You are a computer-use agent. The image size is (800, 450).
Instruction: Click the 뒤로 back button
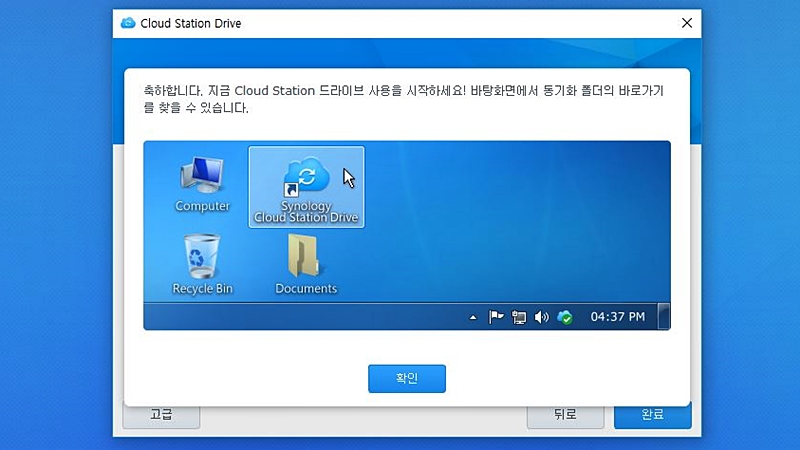[x=565, y=417]
